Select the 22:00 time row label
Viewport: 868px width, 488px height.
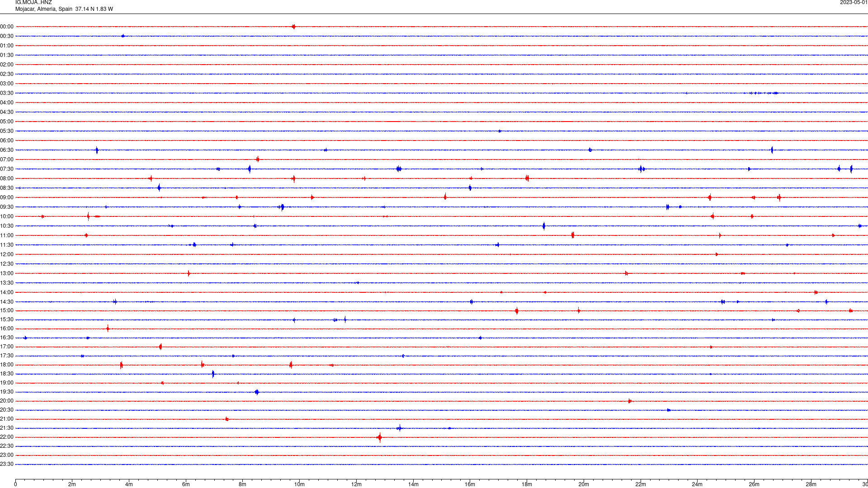[x=7, y=437]
